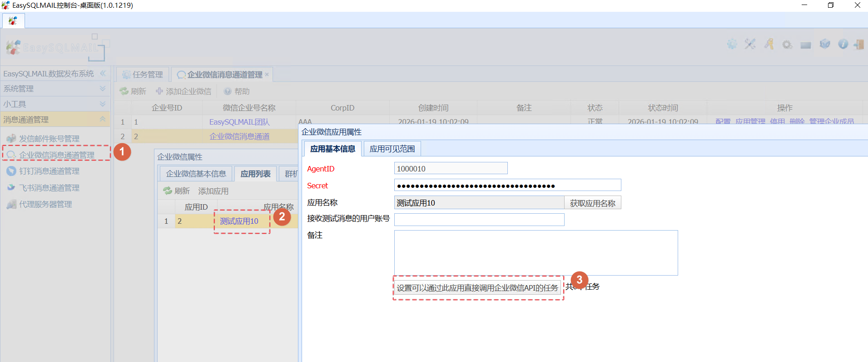
Task: Click the 代理服务器管理 sidebar icon
Action: [11, 204]
